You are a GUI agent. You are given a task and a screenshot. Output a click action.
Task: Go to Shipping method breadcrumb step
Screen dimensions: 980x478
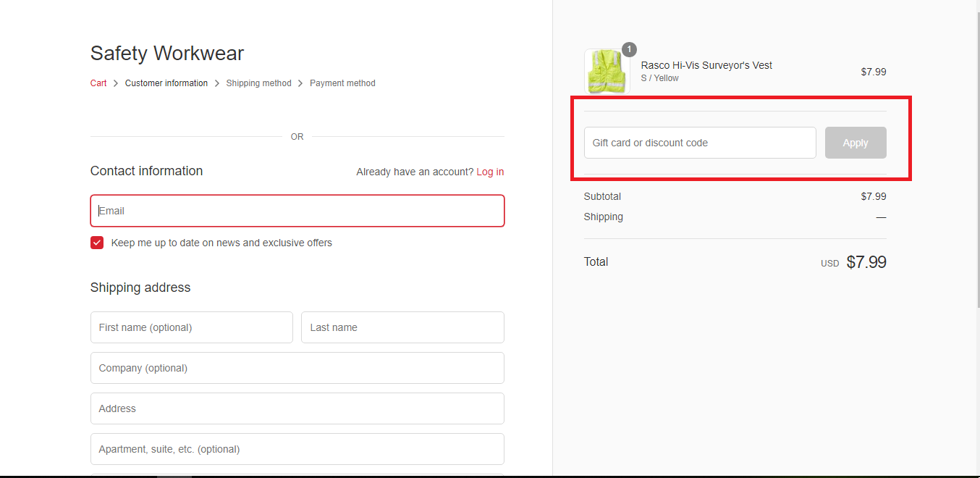(x=258, y=83)
